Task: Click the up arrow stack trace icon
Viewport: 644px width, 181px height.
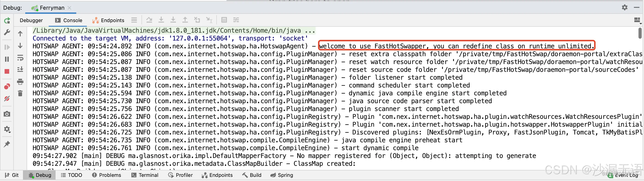Action: pyautogui.click(x=20, y=34)
